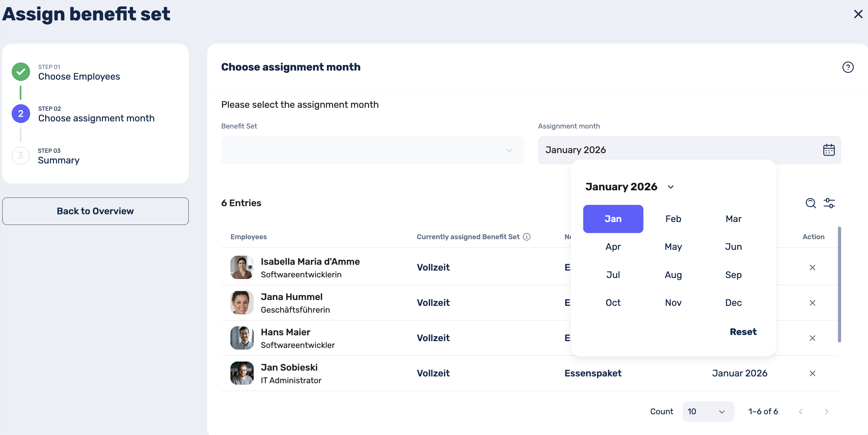The image size is (868, 435).
Task: Click the info icon beside Currently assigned Benefit Set
Action: point(526,237)
